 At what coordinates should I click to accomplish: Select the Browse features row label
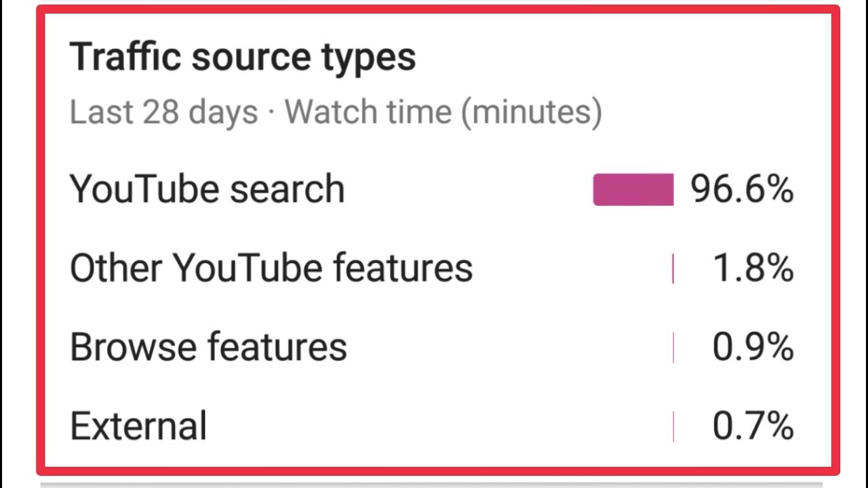click(208, 346)
